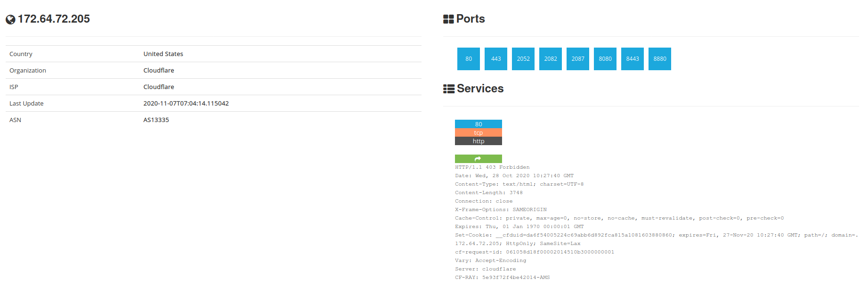The height and width of the screenshot is (295, 868).
Task: Click the Expires header line
Action: click(519, 227)
